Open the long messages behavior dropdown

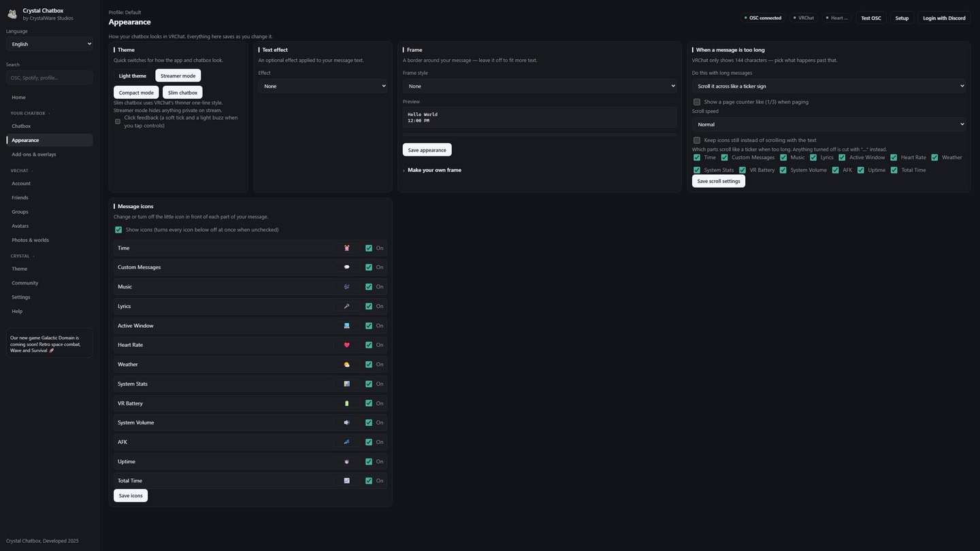(829, 86)
